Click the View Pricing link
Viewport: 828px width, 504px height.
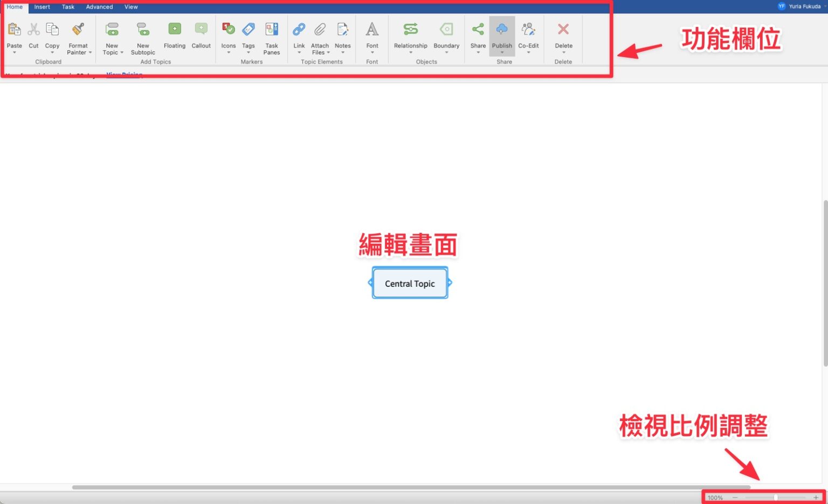click(x=124, y=74)
